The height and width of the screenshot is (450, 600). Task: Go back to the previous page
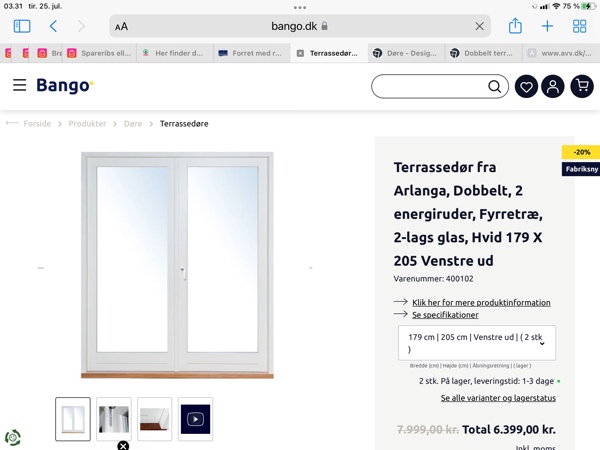[x=53, y=26]
